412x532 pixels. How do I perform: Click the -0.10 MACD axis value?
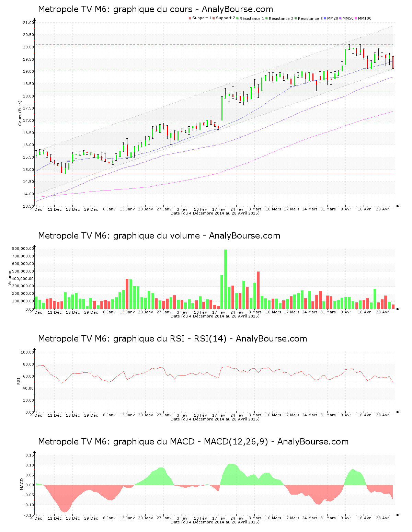pos(29,505)
